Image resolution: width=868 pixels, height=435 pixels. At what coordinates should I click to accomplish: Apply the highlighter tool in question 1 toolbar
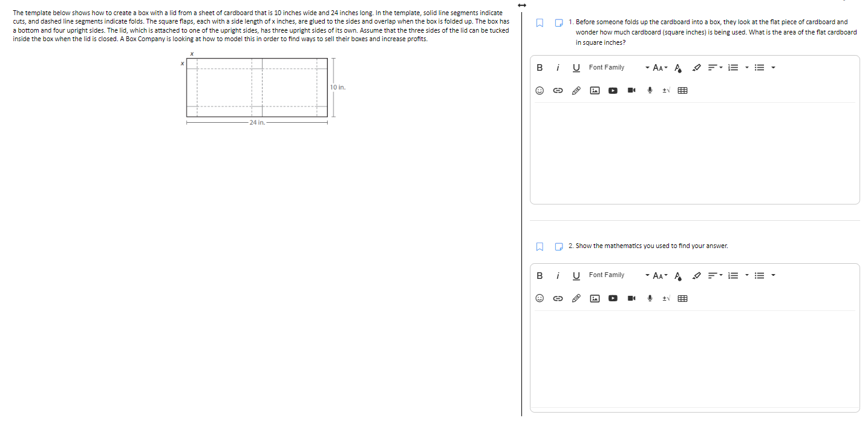click(696, 67)
